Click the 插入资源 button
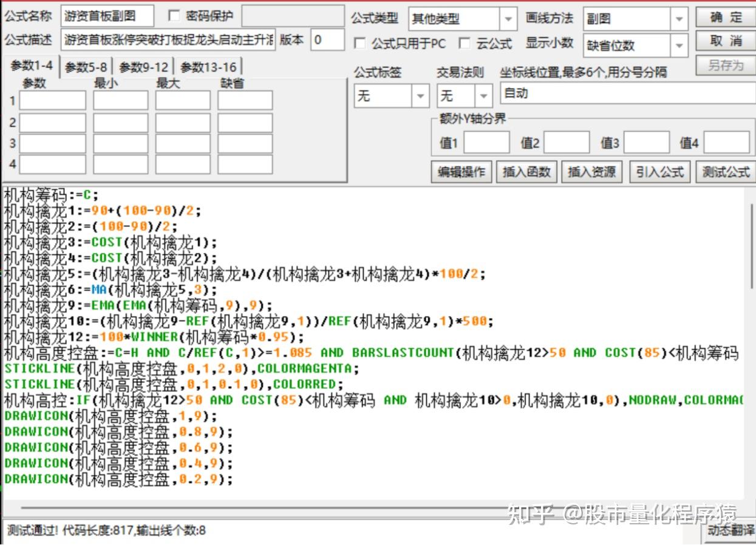Image resolution: width=756 pixels, height=545 pixels. click(x=591, y=172)
